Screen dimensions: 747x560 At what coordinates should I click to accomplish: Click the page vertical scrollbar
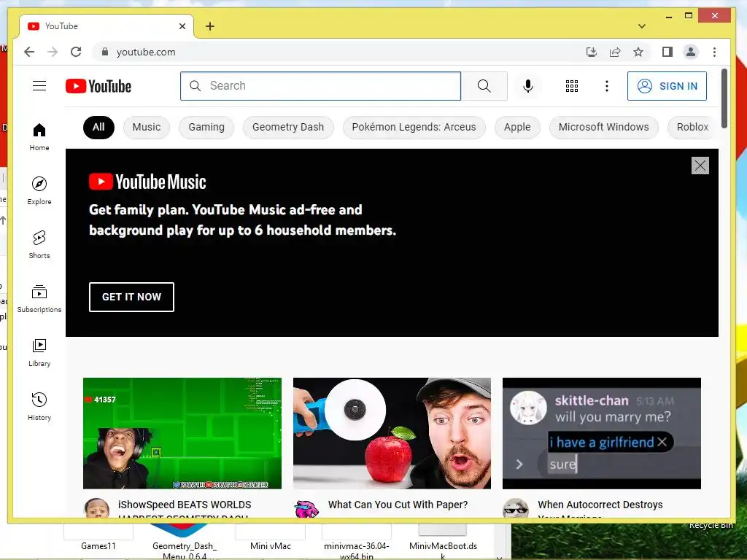point(724,98)
